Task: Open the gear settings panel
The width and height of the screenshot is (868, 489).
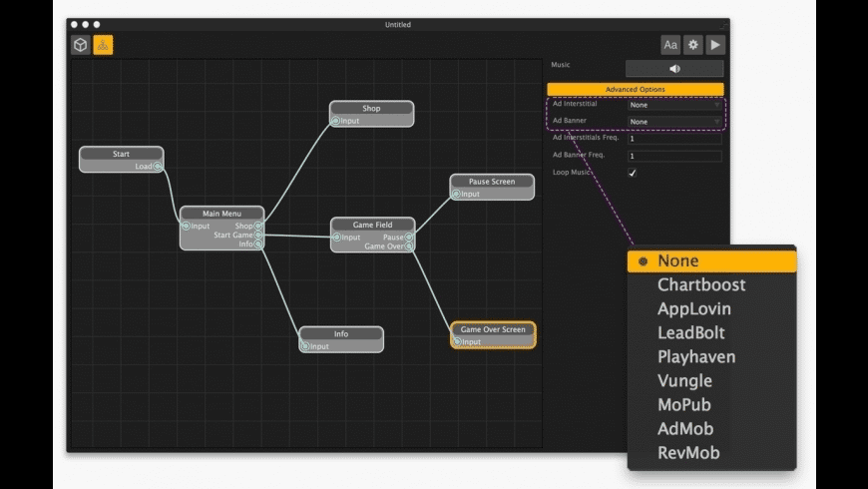Action: tap(693, 45)
